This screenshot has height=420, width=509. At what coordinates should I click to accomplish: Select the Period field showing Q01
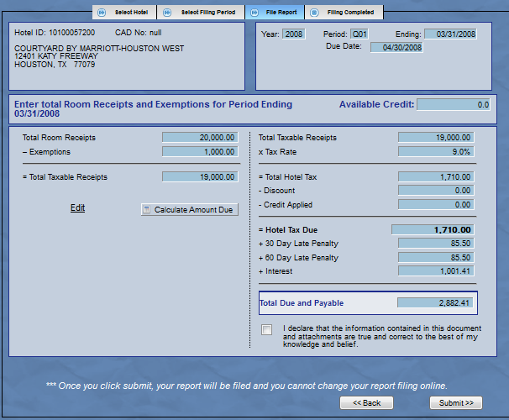(x=359, y=34)
